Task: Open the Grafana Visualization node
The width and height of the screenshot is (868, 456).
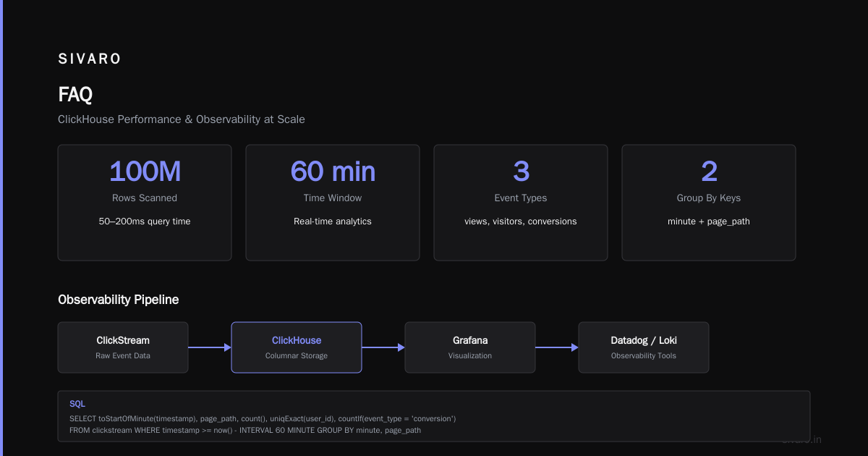Action: [x=470, y=347]
